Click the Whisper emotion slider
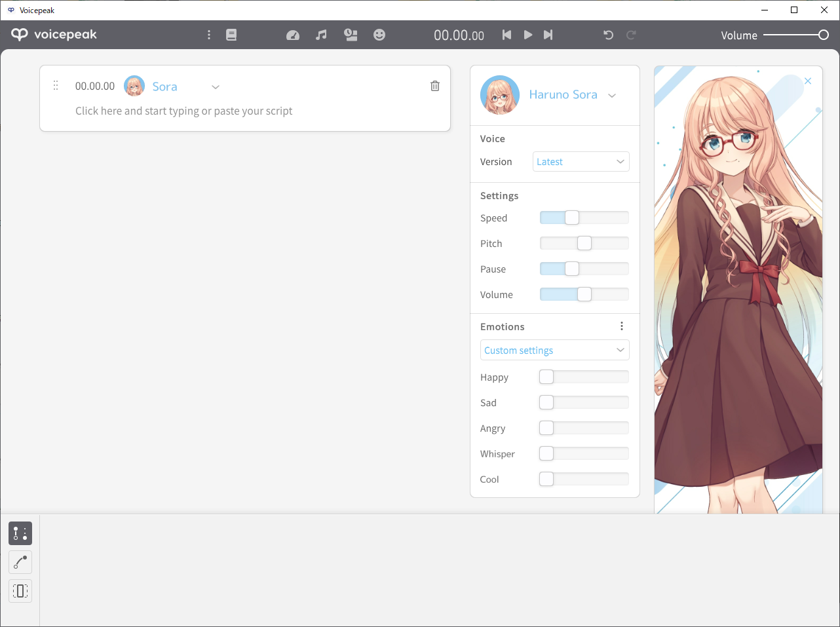This screenshot has height=627, width=840. (584, 453)
